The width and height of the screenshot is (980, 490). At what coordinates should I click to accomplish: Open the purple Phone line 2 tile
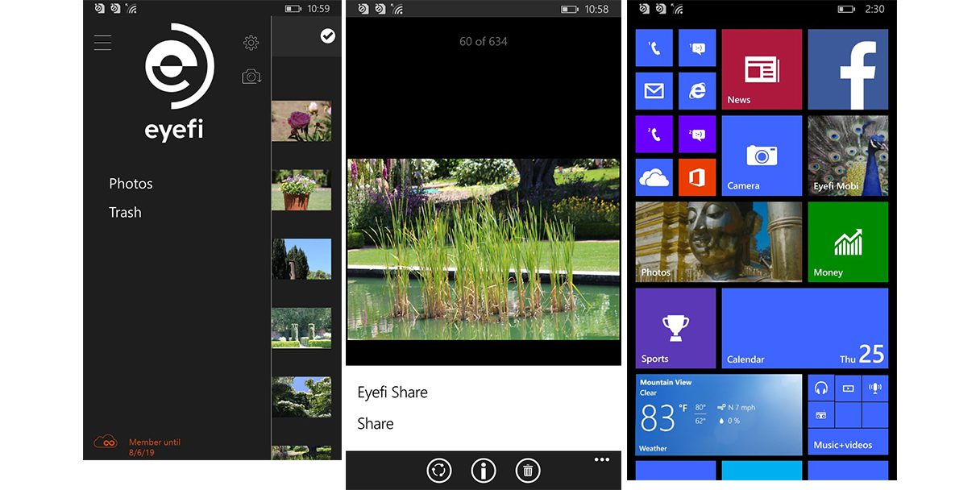pos(654,135)
